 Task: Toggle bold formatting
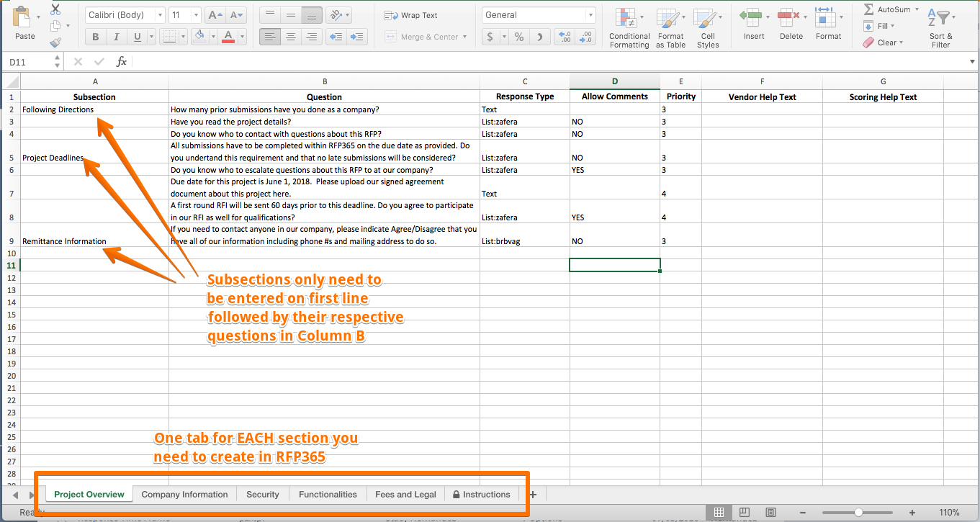point(96,37)
